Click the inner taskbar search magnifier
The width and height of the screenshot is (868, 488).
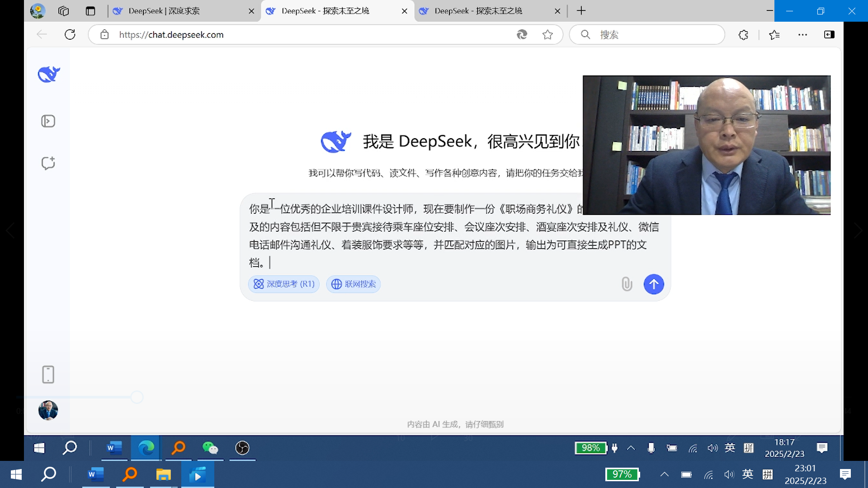coord(70,448)
